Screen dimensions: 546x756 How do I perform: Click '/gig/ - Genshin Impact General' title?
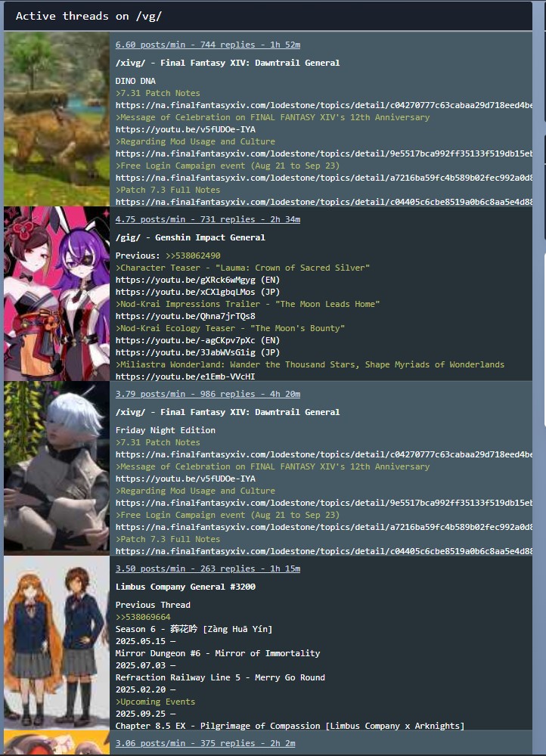(x=191, y=237)
